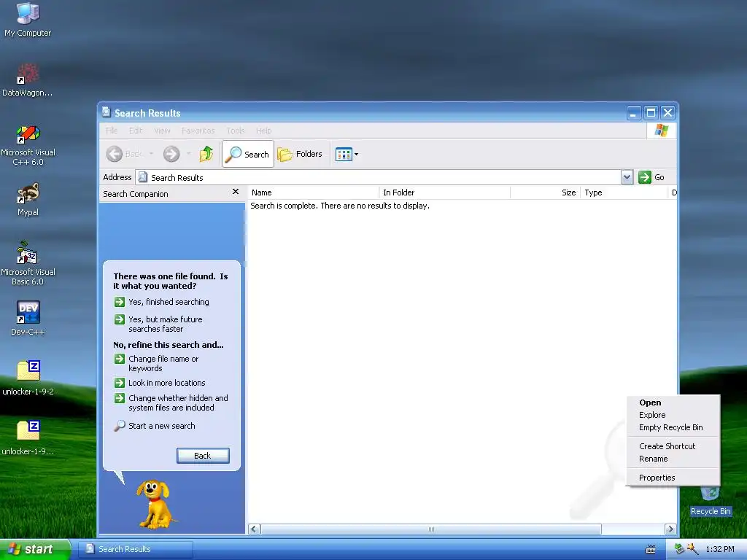747x560 pixels.
Task: Click Change file name or keywords
Action: (157, 363)
